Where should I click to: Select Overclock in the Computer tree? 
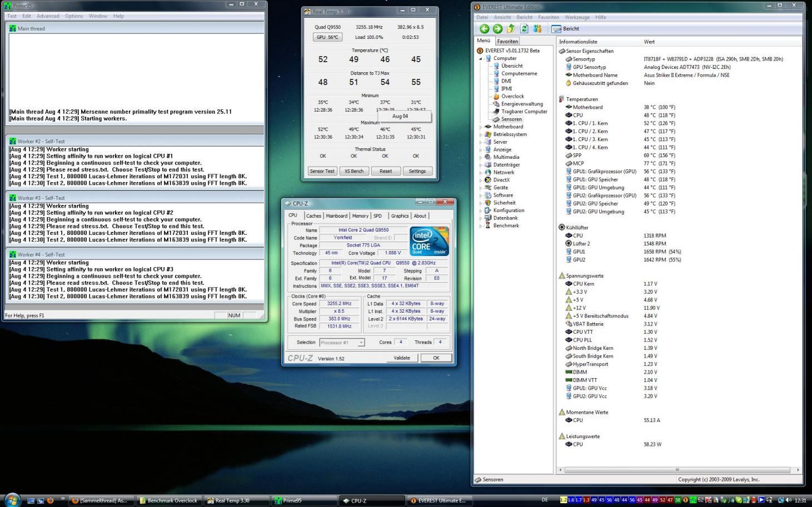click(x=512, y=96)
